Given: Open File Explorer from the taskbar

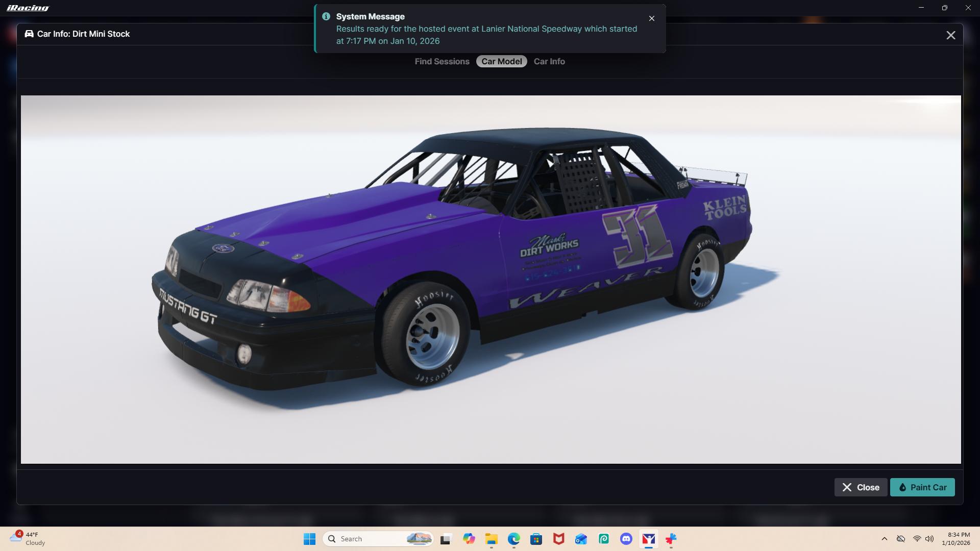Looking at the screenshot, I should click(492, 539).
